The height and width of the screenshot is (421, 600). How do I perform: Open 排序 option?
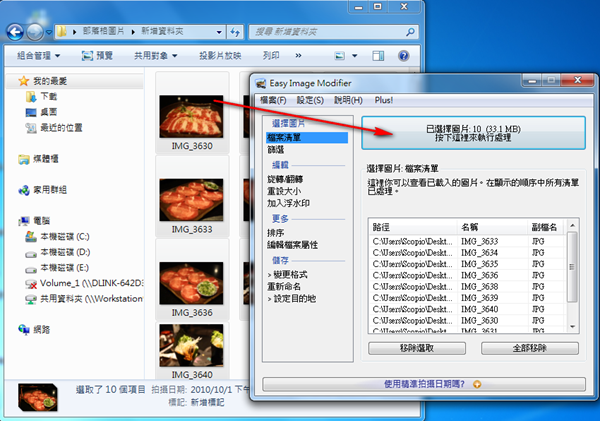276,233
